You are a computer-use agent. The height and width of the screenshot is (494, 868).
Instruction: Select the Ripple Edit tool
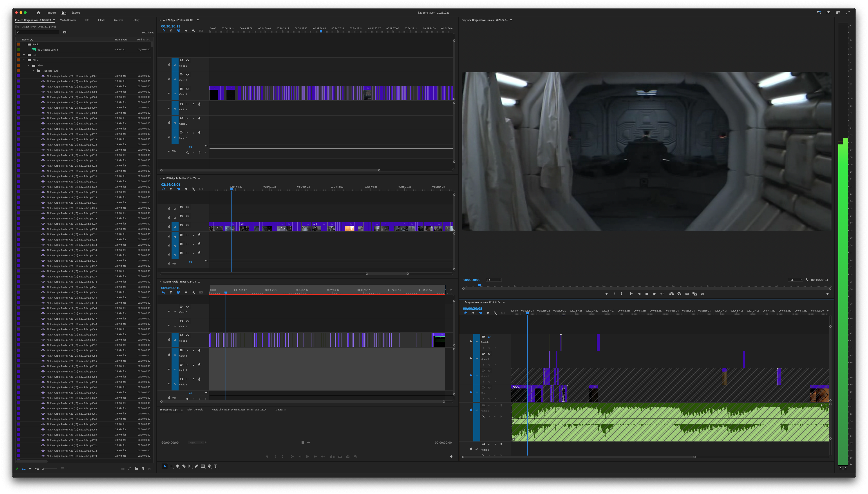tap(177, 466)
